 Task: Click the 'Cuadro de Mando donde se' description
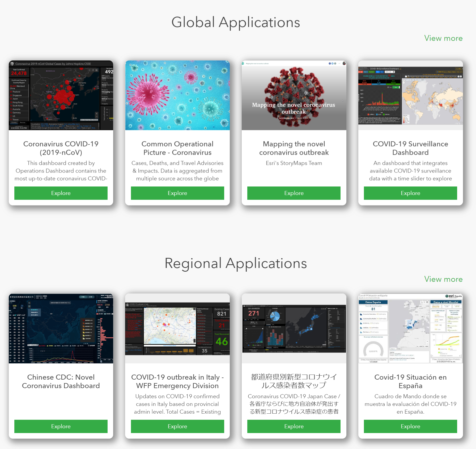410,404
